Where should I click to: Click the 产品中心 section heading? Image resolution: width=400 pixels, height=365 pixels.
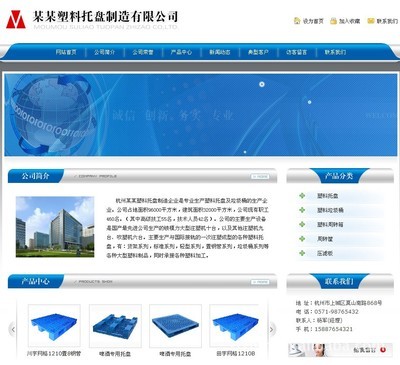coord(35,281)
